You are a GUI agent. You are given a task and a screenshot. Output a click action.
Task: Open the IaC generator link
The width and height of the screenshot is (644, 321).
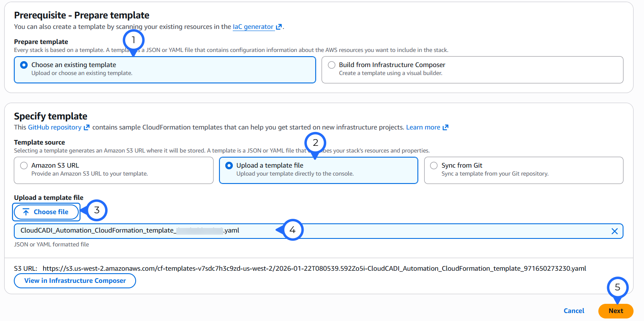point(253,27)
